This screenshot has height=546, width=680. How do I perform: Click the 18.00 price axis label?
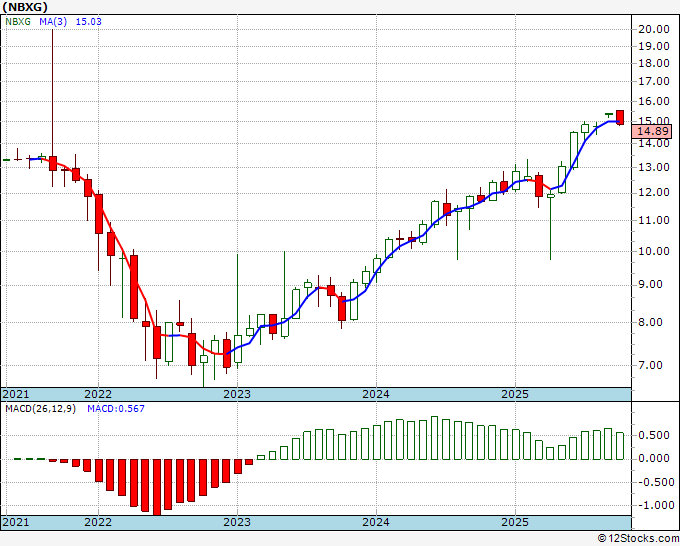tap(654, 63)
